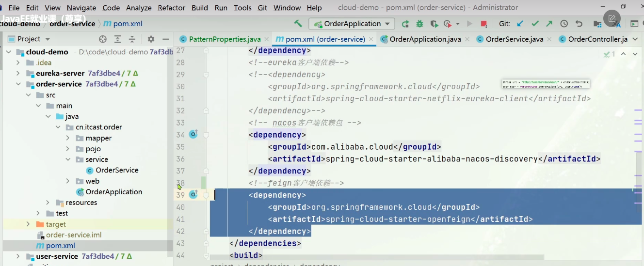This screenshot has width=644, height=266.
Task: Click Maven gutter icon on line 34
Action: (x=193, y=134)
